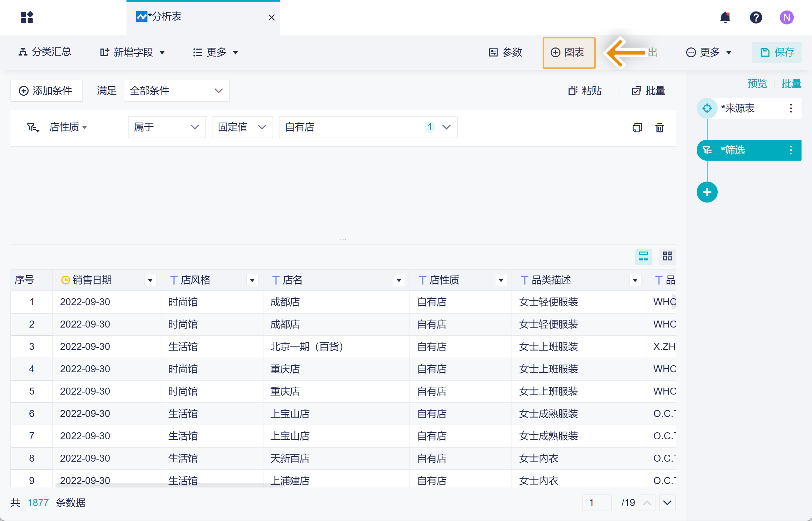812x521 pixels.
Task: Open the help question mark icon
Action: [x=756, y=17]
